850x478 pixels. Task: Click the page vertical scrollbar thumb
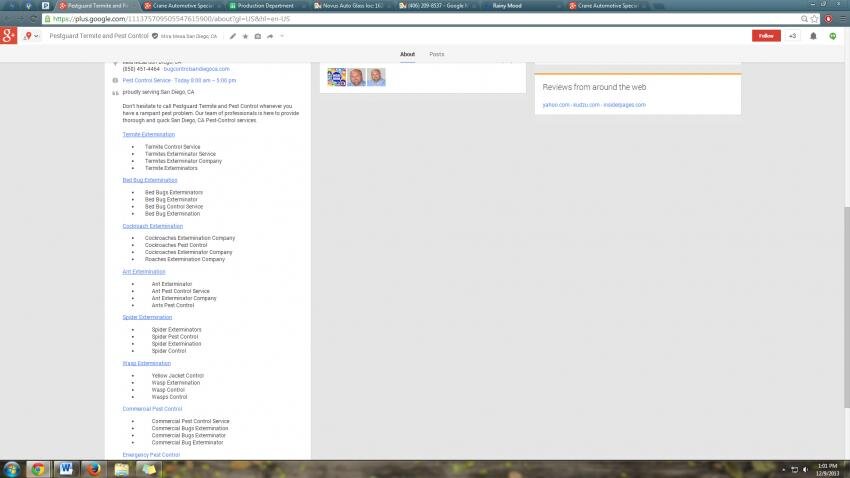(847, 307)
